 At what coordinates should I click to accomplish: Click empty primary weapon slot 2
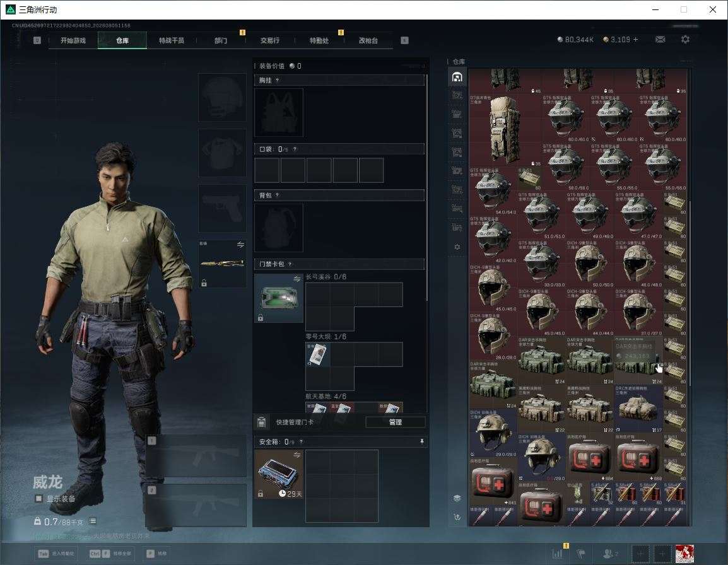[x=196, y=506]
